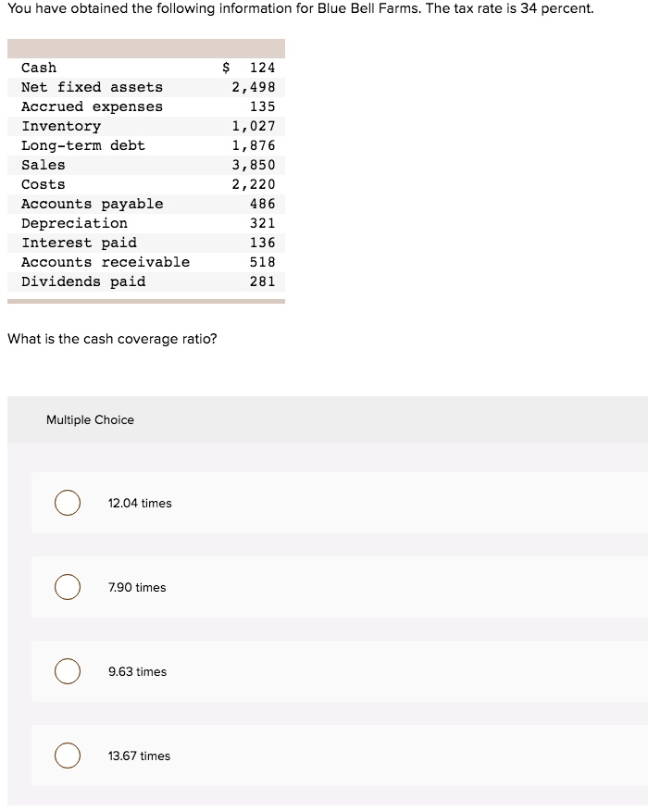Click the Depreciation value 321
Screen dimensions: 648x812
(262, 223)
